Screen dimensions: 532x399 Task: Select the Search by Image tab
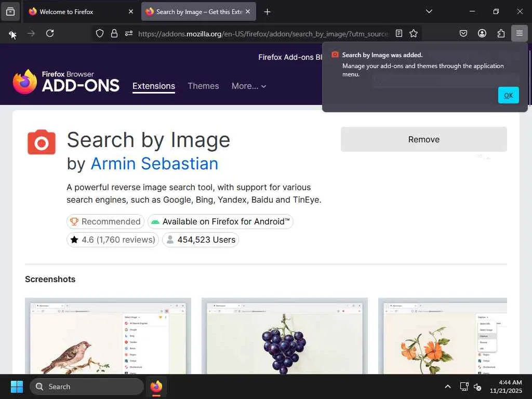coord(198,12)
